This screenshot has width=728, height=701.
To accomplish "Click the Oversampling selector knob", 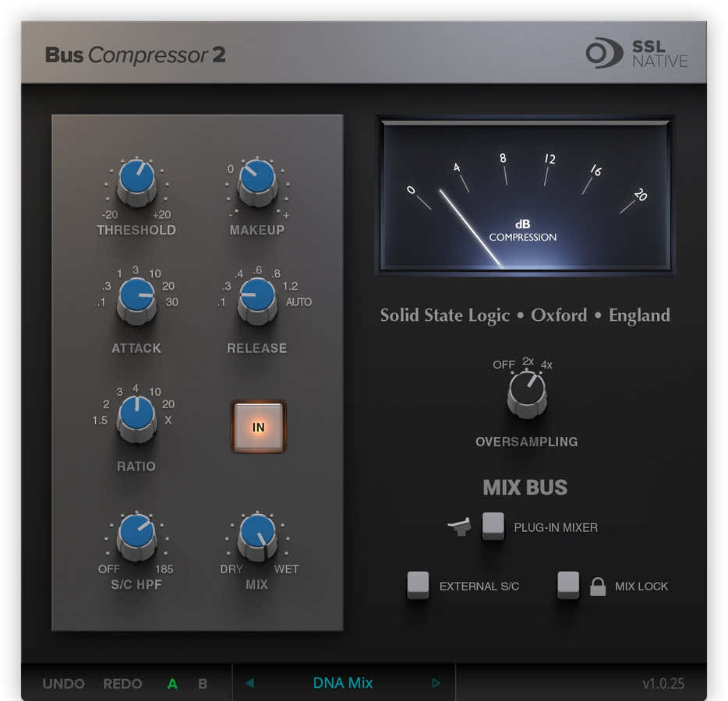I will pyautogui.click(x=527, y=394).
